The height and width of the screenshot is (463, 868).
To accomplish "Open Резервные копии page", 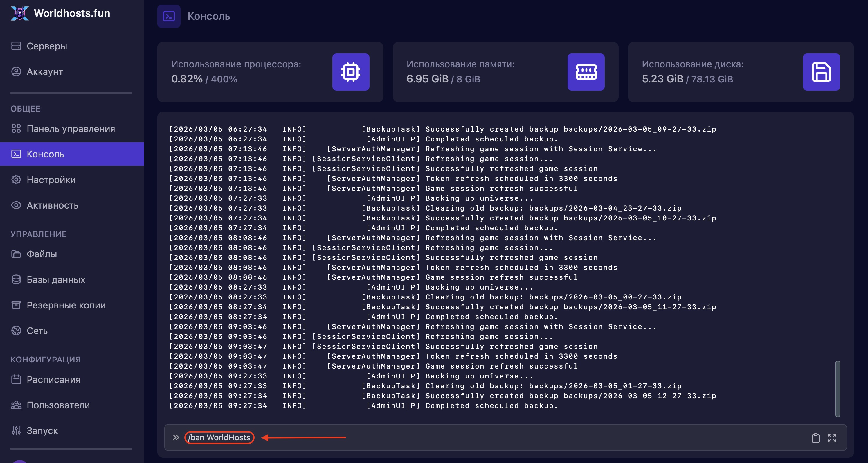I will point(66,305).
